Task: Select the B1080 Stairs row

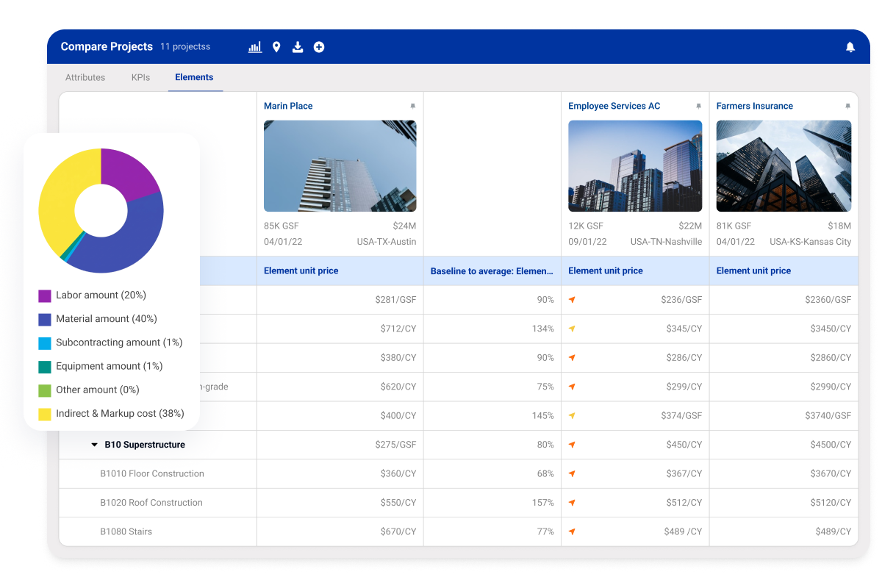Action: [458, 532]
